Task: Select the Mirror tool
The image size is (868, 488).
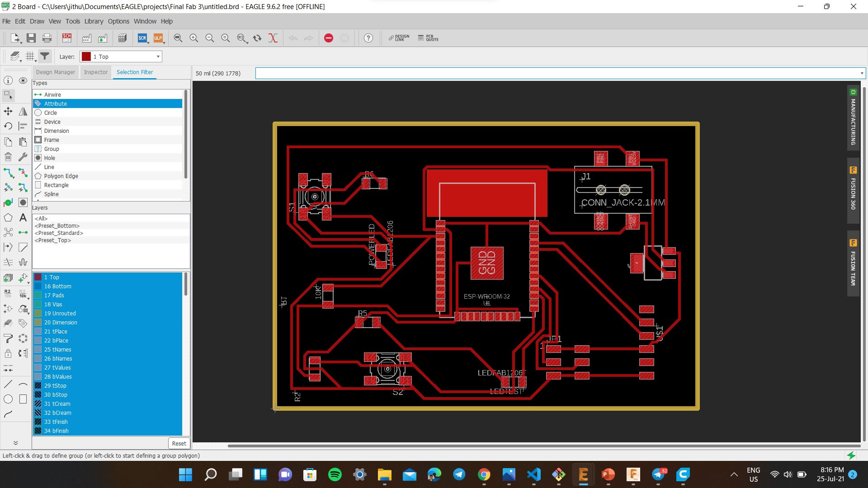Action: point(23,111)
